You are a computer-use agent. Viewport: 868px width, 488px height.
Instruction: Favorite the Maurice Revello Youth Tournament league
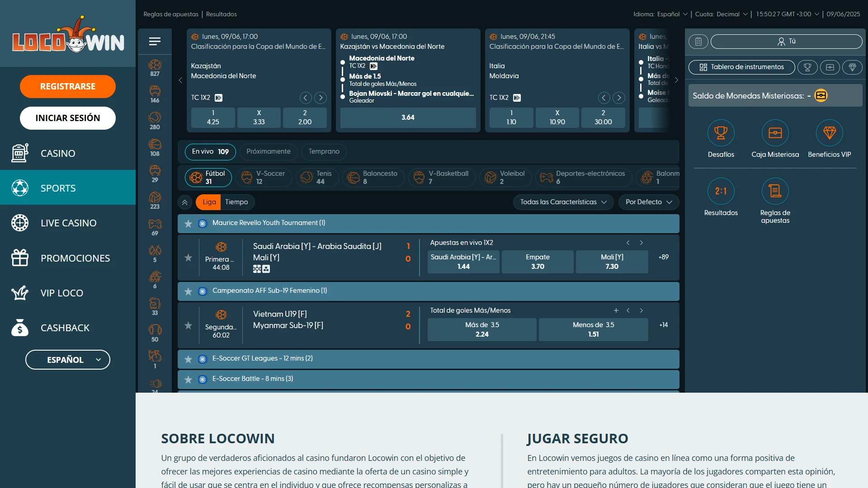[x=189, y=223]
